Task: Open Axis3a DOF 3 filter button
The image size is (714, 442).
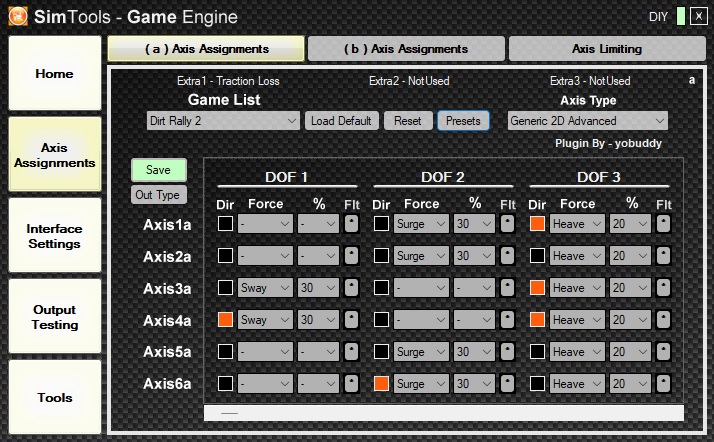Action: [663, 287]
